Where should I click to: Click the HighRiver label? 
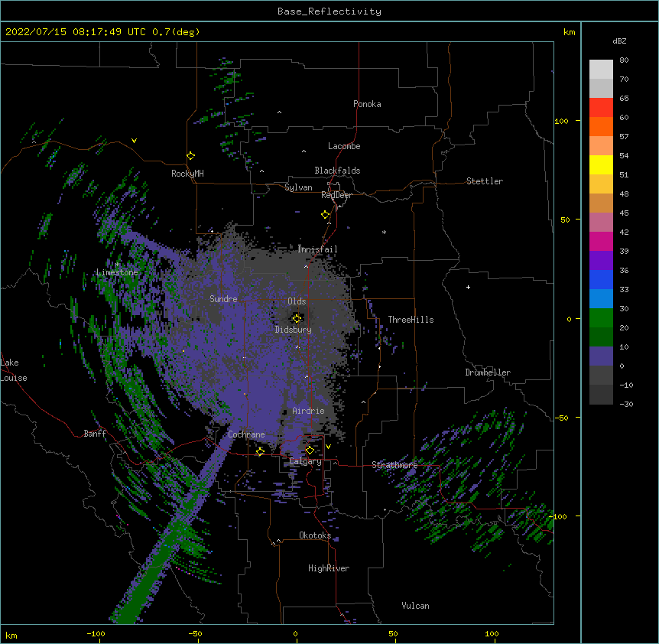[329, 568]
